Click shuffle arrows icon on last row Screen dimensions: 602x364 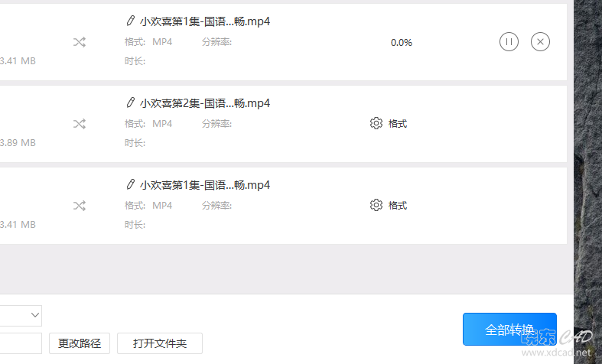pyautogui.click(x=80, y=206)
